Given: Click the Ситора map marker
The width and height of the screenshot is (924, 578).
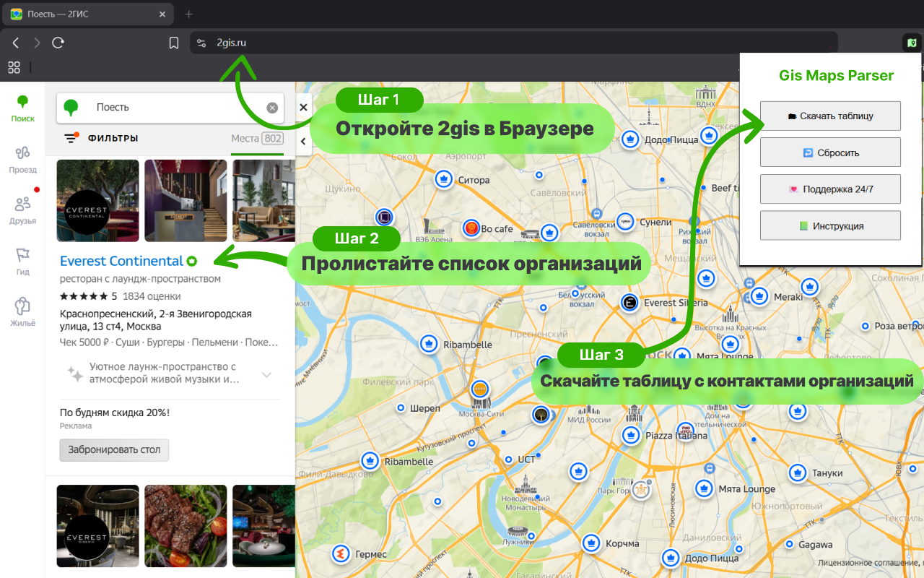Looking at the screenshot, I should (x=443, y=178).
